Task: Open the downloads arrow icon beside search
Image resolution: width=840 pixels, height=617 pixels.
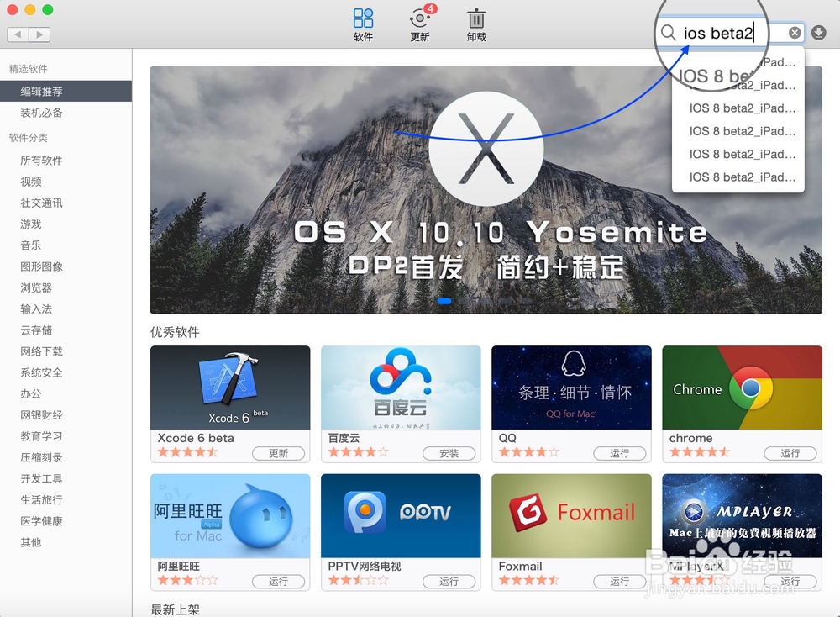Action: coord(818,33)
